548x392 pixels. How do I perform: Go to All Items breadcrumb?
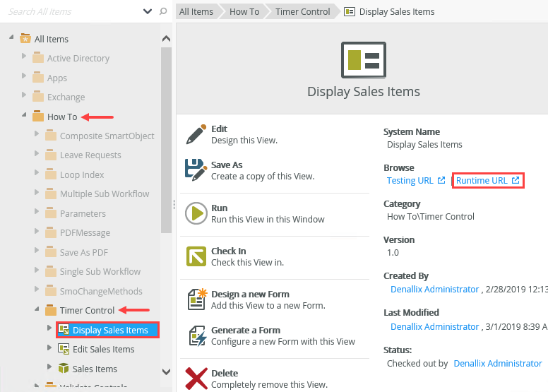click(x=196, y=11)
